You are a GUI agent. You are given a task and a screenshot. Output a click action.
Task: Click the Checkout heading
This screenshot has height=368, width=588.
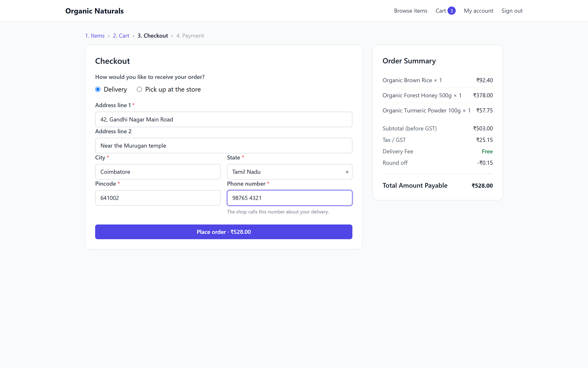pos(112,61)
